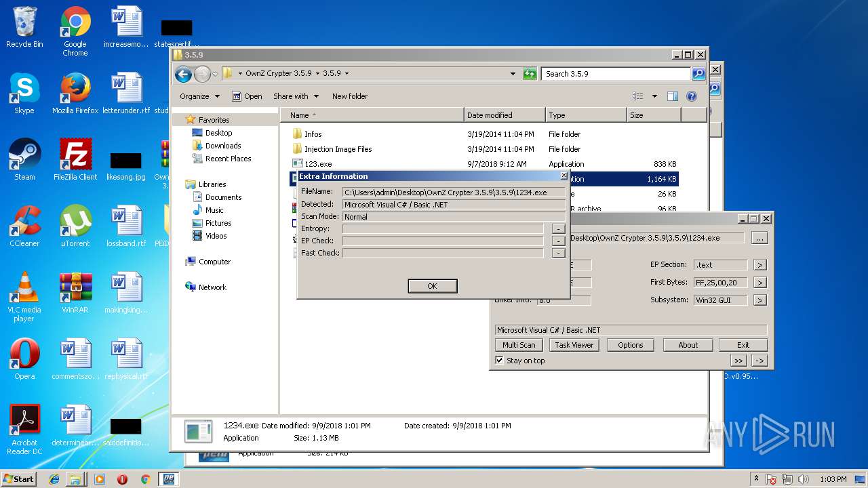Open Internet Explorer from the taskbar

pyautogui.click(x=54, y=479)
